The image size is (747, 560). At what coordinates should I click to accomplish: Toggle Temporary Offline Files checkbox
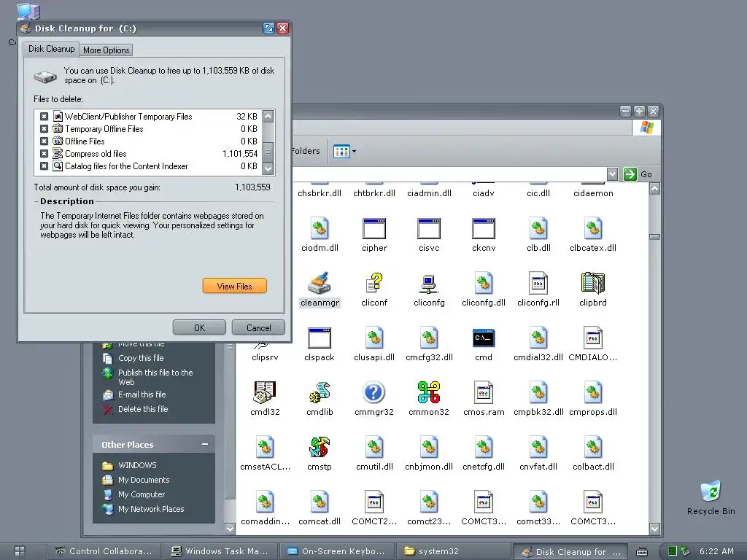44,128
